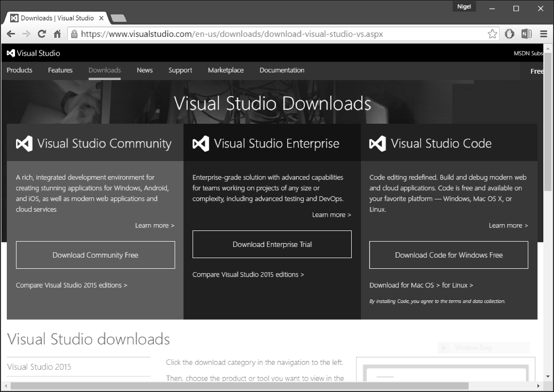This screenshot has width=554, height=392.
Task: Click the Visual Studio Enterprise product icon
Action: click(x=201, y=143)
